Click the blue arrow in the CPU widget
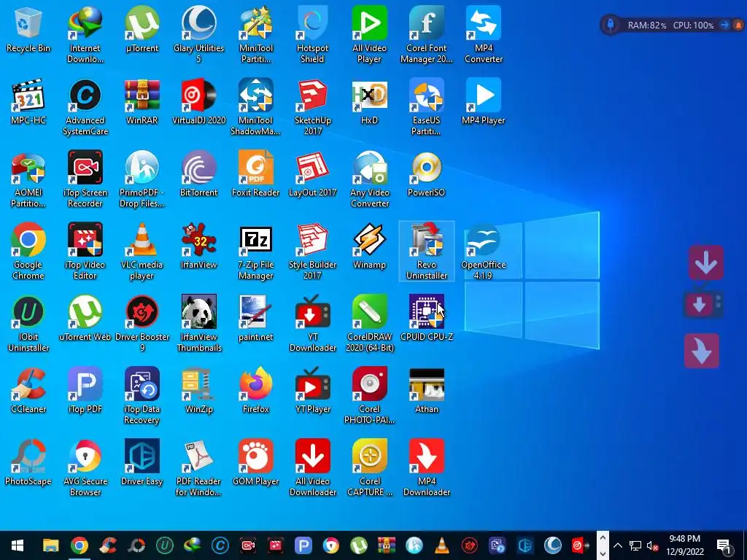This screenshot has height=560, width=747. tap(724, 25)
